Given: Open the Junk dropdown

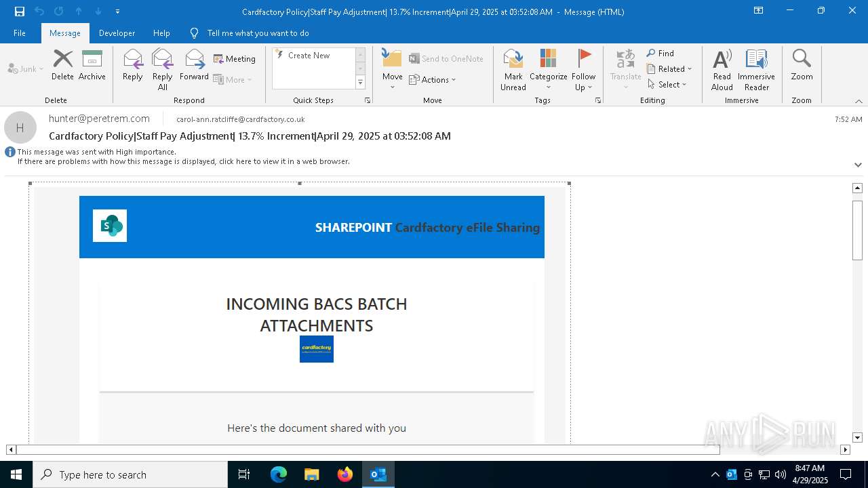Looking at the screenshot, I should pyautogui.click(x=26, y=68).
